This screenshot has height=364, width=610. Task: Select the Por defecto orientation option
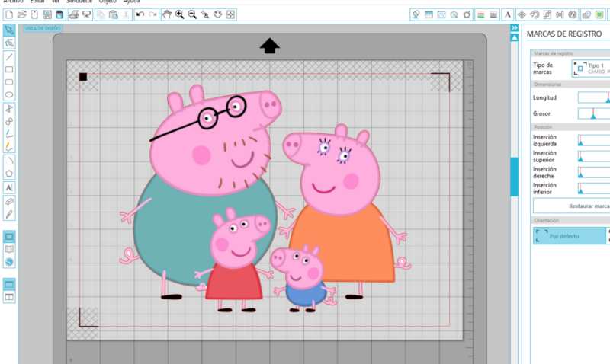[x=569, y=236]
